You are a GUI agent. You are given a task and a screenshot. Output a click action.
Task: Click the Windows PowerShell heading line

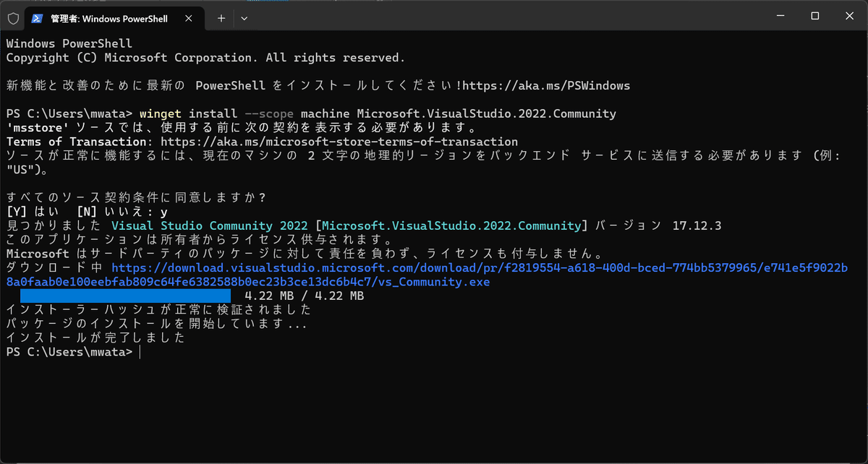[x=69, y=43]
